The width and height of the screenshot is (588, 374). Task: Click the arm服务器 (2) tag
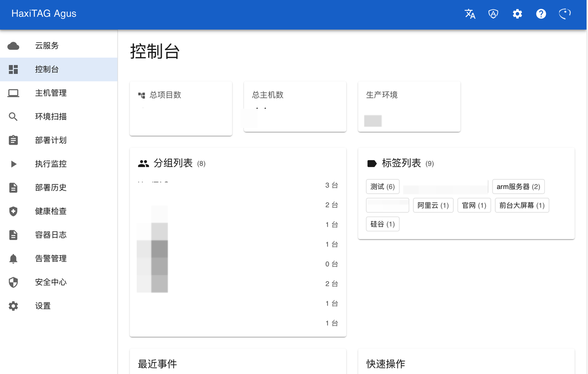(x=518, y=186)
